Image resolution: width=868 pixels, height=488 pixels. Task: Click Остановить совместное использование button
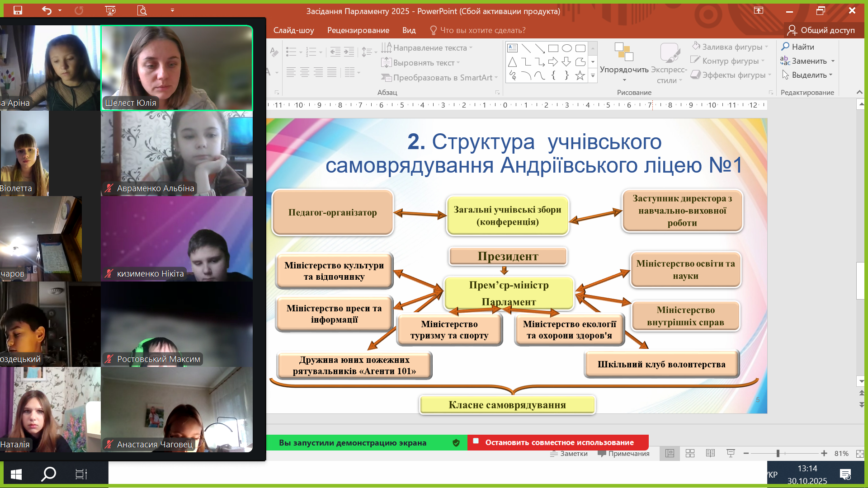(x=558, y=442)
